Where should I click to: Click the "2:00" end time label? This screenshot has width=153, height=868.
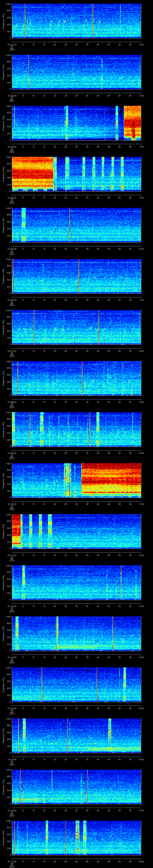pyautogui.click(x=141, y=44)
